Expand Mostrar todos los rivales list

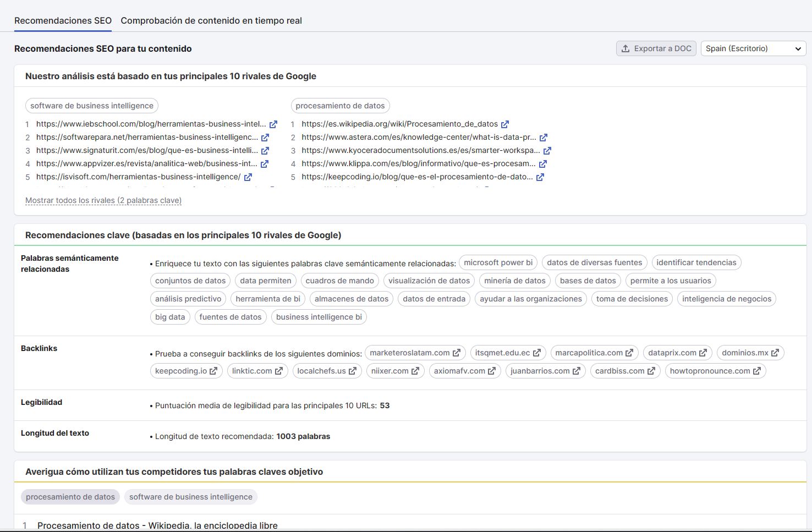[x=103, y=201]
